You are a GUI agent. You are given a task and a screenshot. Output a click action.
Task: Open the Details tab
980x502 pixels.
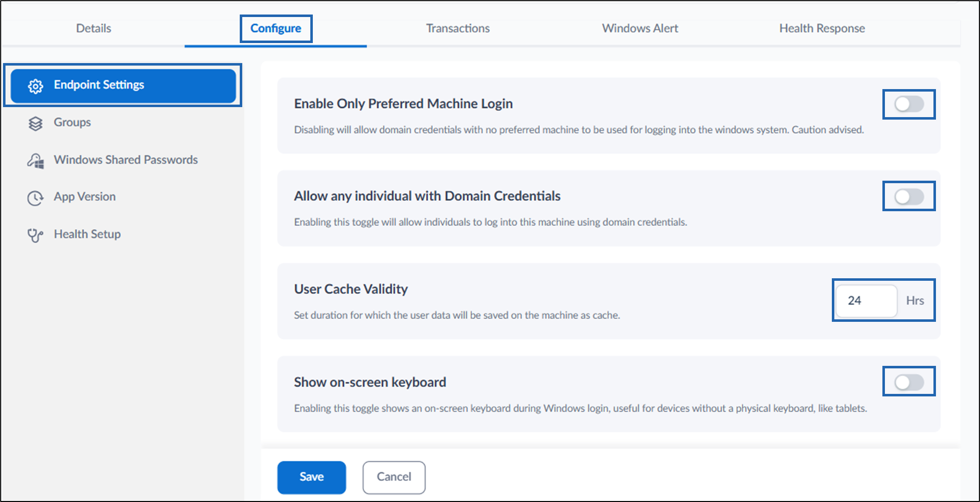pos(94,28)
